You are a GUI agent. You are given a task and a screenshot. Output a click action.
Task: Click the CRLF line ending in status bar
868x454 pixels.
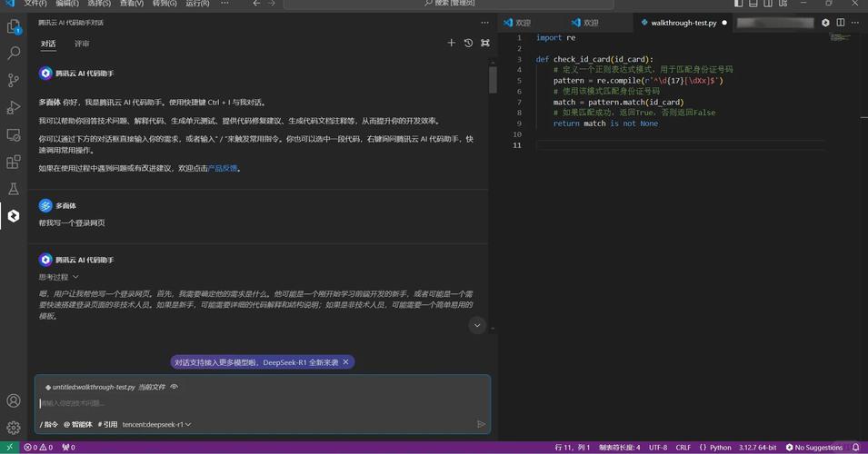pos(683,448)
